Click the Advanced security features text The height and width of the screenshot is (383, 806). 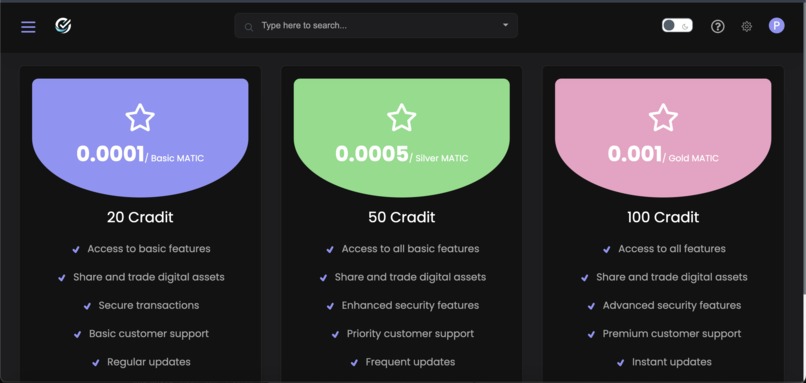[672, 305]
